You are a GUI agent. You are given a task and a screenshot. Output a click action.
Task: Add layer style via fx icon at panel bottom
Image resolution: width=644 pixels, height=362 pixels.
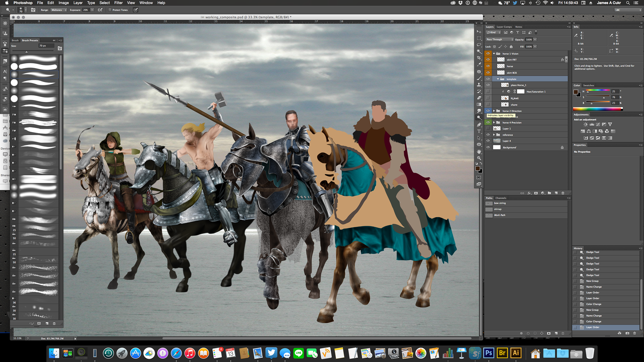pos(529,193)
